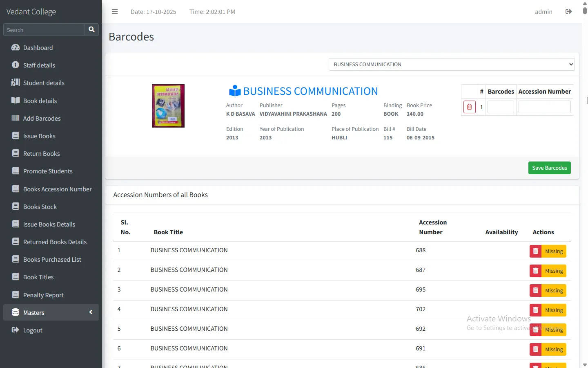Viewport: 588px width, 368px height.
Task: Open the Penalty Report page
Action: [43, 295]
